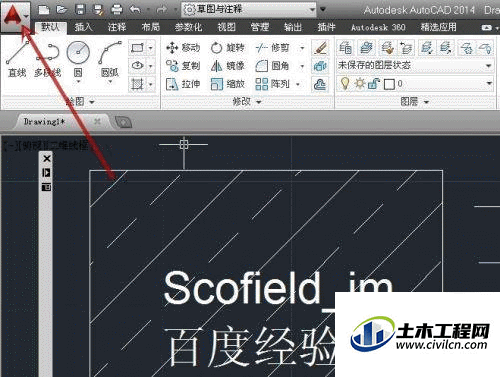The height and width of the screenshot is (377, 500).
Task: Expand the 修改 panel title
Action: [x=247, y=101]
